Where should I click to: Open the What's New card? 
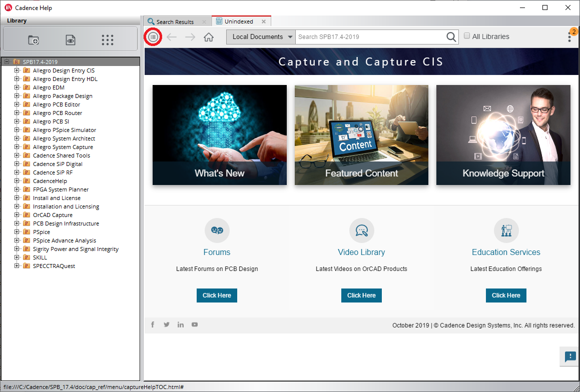click(220, 135)
